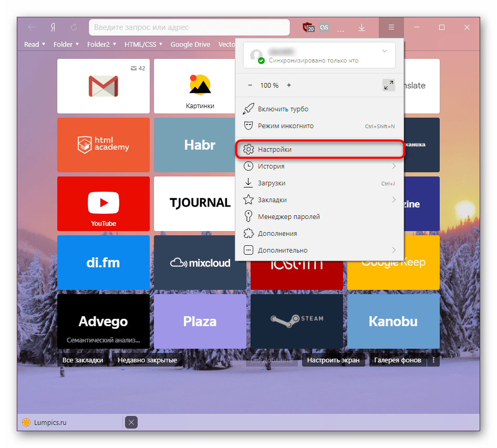Click the dots icon beside Дополнительно
Image resolution: width=497 pixels, height=448 pixels.
pos(248,250)
